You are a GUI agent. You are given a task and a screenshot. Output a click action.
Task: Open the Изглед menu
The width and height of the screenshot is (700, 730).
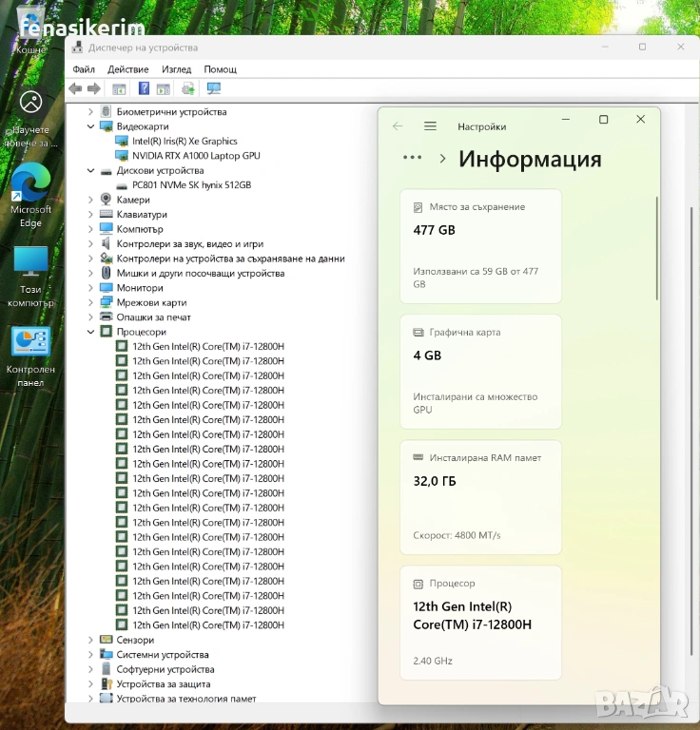[176, 69]
